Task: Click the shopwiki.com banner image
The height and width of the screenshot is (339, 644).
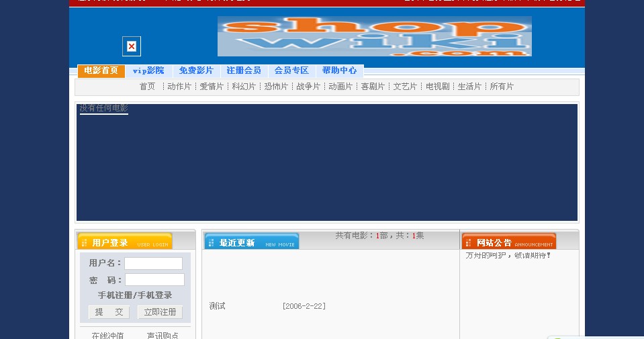Action: [x=375, y=36]
